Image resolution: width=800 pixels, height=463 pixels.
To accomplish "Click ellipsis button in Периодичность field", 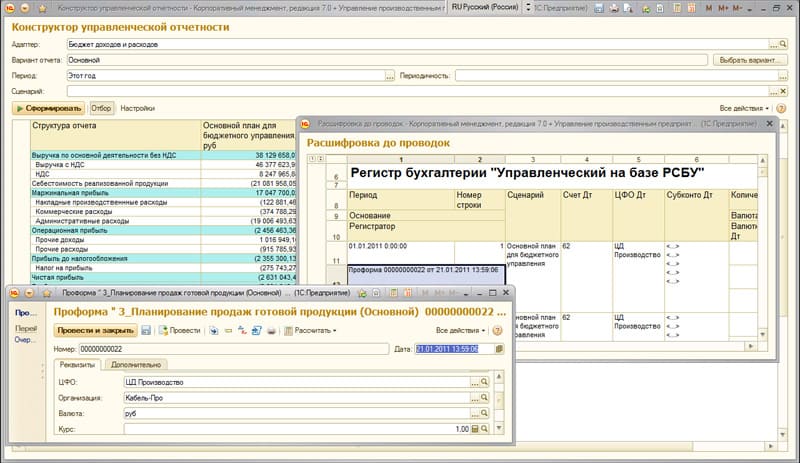I will click(783, 76).
